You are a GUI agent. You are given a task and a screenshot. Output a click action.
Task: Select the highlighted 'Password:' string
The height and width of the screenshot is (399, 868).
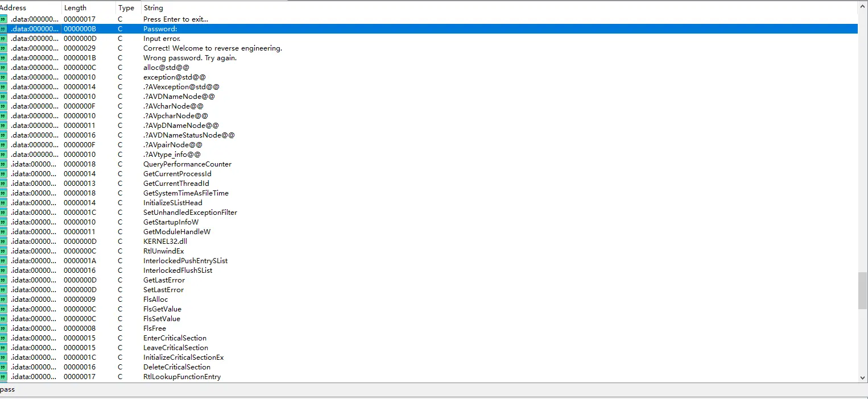click(160, 29)
